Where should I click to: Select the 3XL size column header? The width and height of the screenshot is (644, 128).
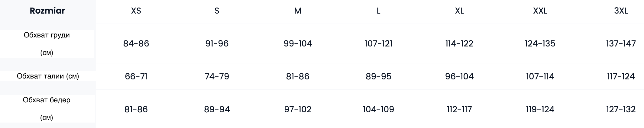pyautogui.click(x=621, y=11)
